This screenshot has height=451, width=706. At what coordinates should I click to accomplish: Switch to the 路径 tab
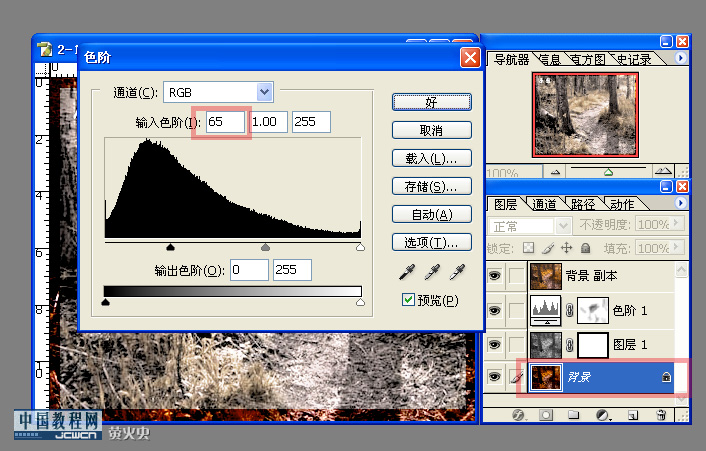point(583,204)
